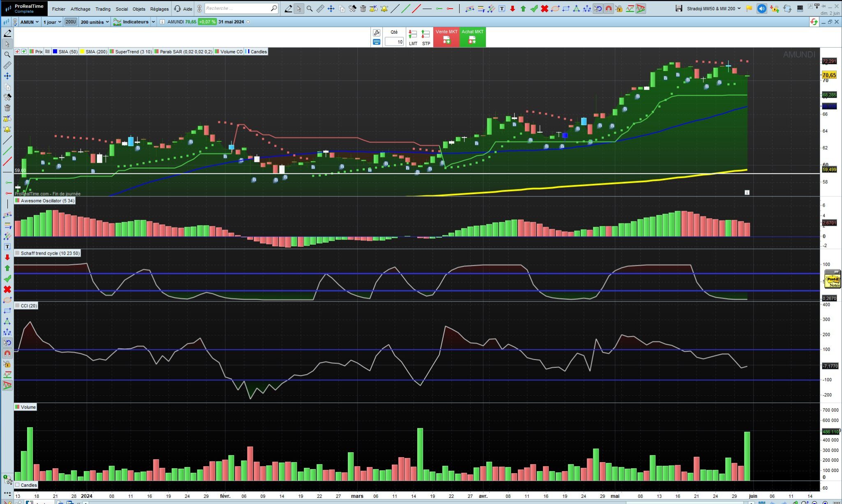
Task: Click the yellow alert bell icon in top toolbar
Action: tap(384, 9)
